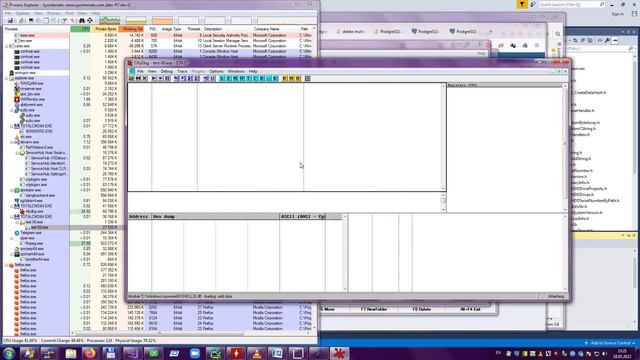Open Memory map with cyan M button
The image size is (640, 360).
coord(235,78)
